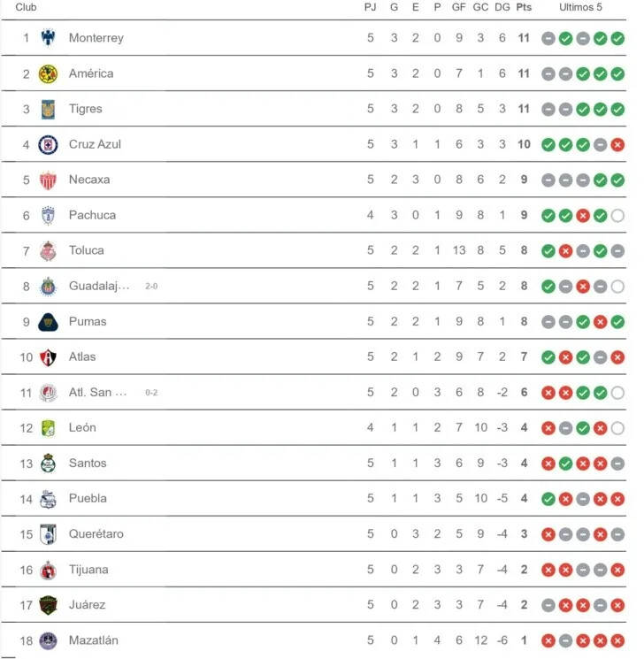
Task: Click Cruz Azul's red loss indicator
Action: pos(617,145)
